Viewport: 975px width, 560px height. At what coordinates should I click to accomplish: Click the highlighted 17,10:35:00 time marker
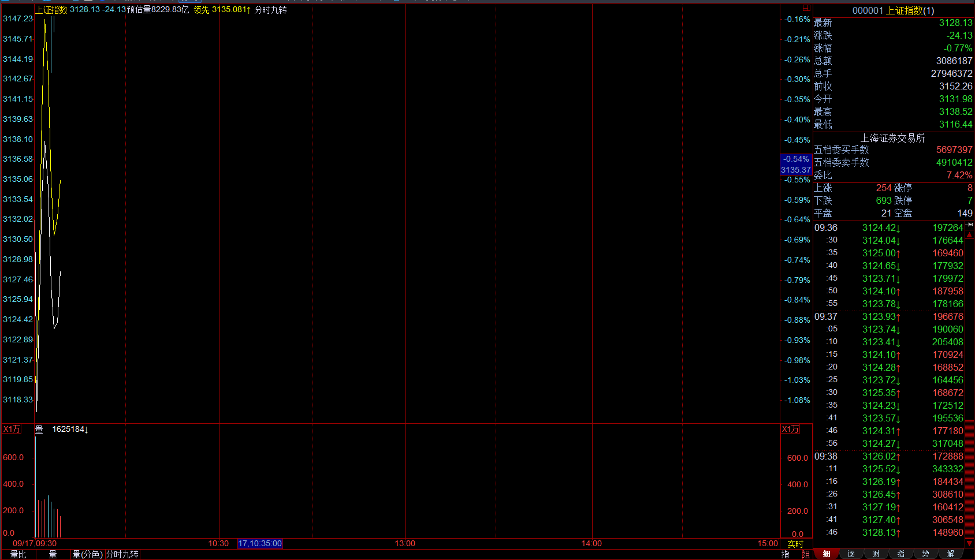click(x=260, y=543)
